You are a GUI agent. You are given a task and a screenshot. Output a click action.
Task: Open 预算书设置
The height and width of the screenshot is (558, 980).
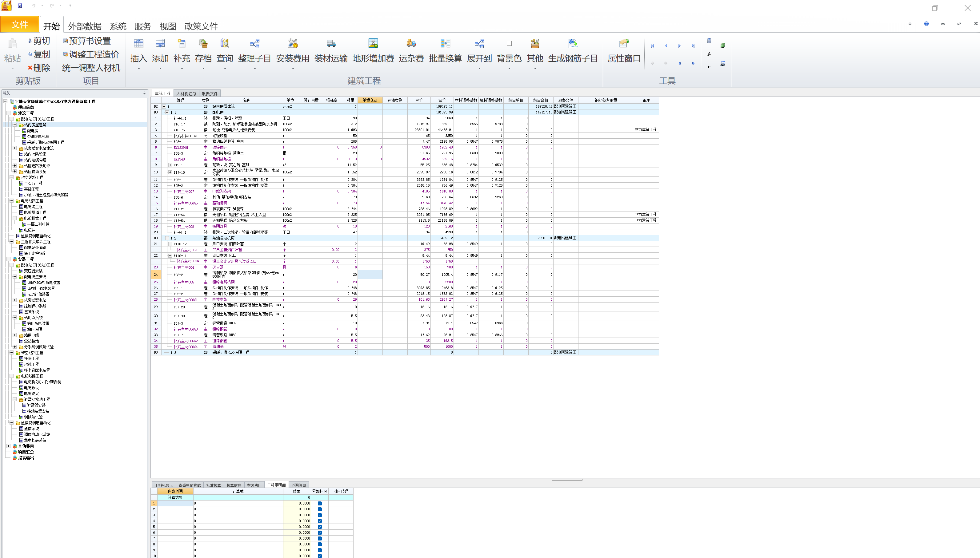coord(87,41)
